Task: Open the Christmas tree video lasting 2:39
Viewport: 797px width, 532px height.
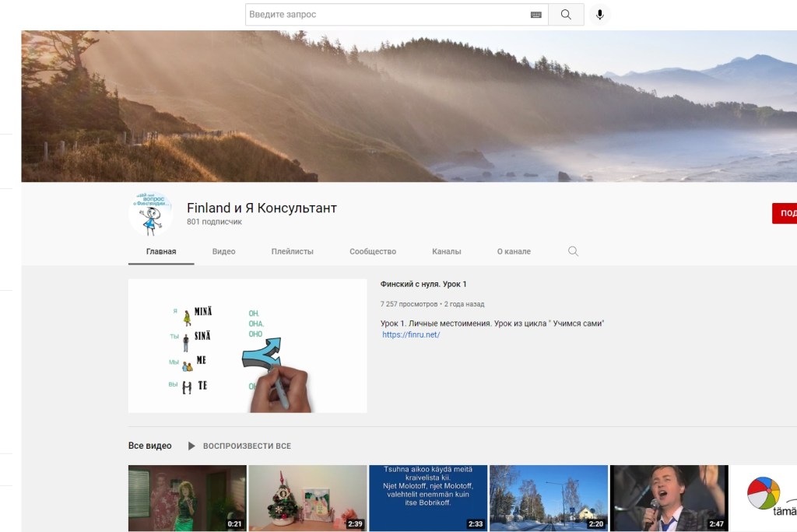Action: click(x=307, y=498)
